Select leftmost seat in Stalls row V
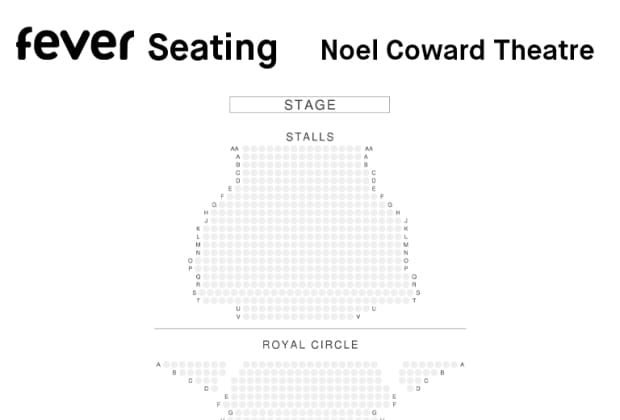The image size is (620, 420). point(246,316)
